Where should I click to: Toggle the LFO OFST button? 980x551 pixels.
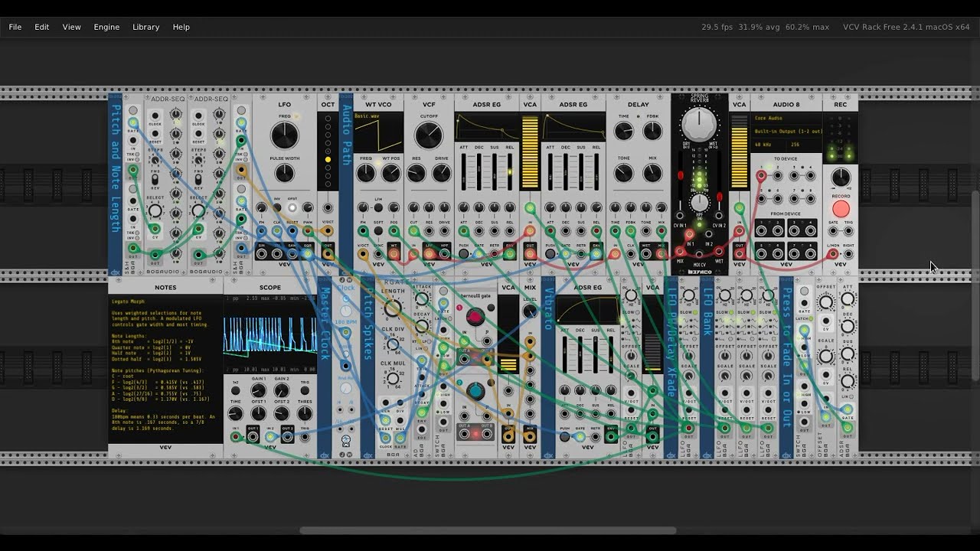[292, 208]
